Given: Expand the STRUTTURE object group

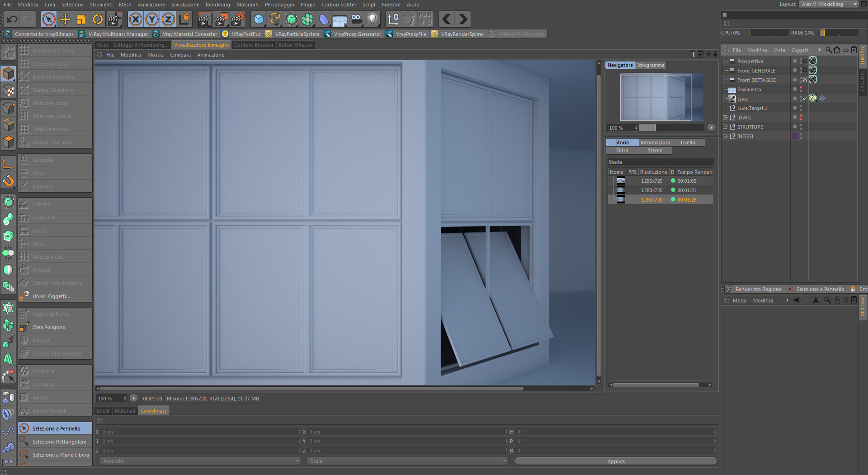Looking at the screenshot, I should [x=725, y=127].
